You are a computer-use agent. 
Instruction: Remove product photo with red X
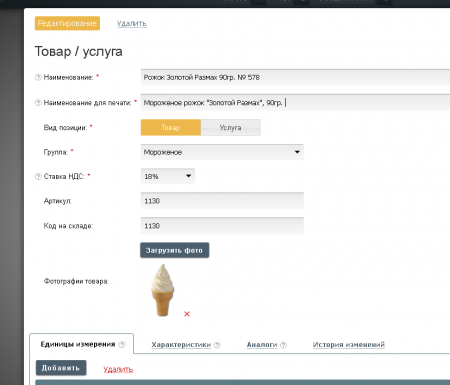(x=187, y=314)
